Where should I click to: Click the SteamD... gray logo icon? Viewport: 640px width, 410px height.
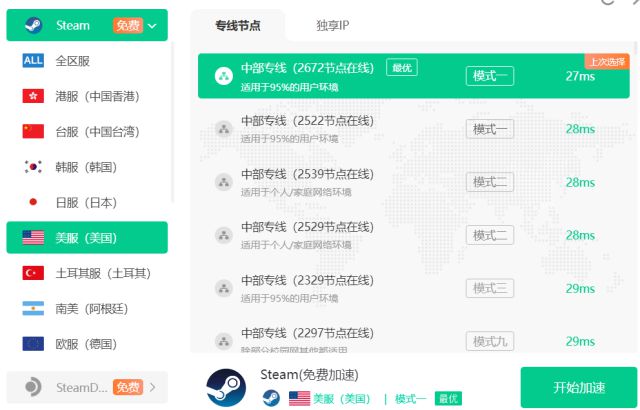[33, 387]
